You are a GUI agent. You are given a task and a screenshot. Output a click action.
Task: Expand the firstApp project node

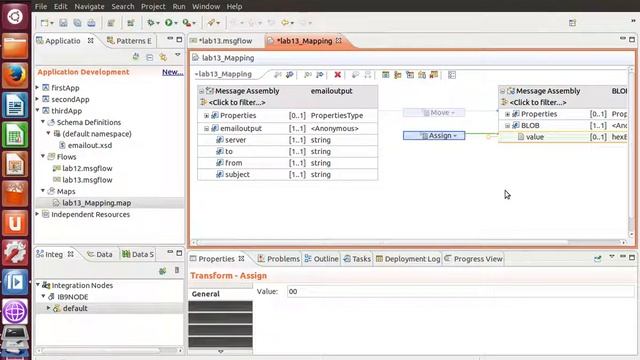[x=38, y=87]
